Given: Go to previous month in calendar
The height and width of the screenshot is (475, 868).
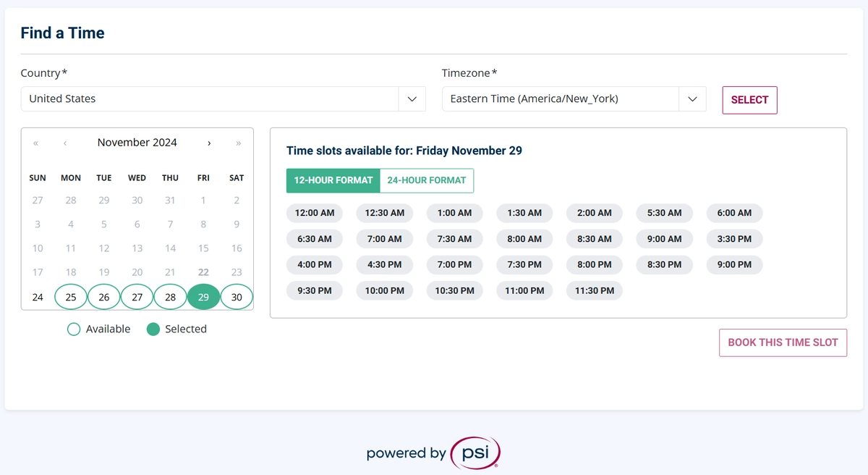Looking at the screenshot, I should (65, 143).
